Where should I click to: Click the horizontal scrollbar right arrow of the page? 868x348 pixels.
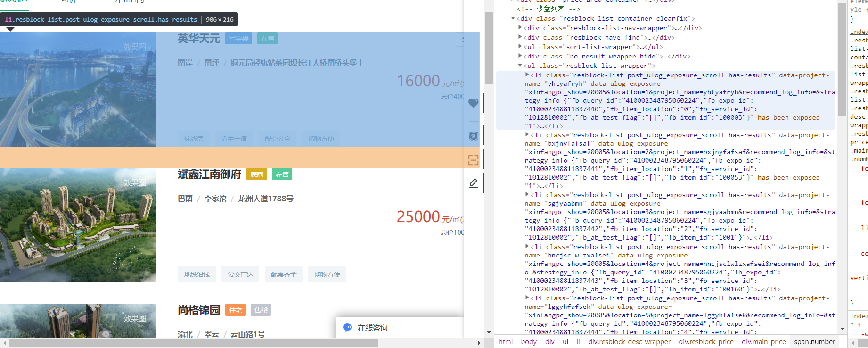[x=479, y=343]
